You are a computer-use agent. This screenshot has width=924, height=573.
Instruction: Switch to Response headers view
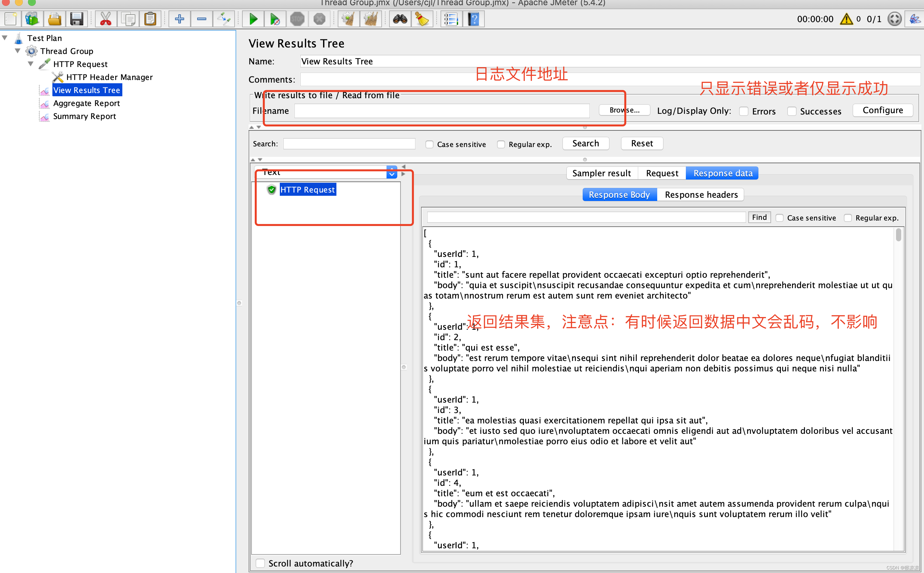[x=701, y=194]
